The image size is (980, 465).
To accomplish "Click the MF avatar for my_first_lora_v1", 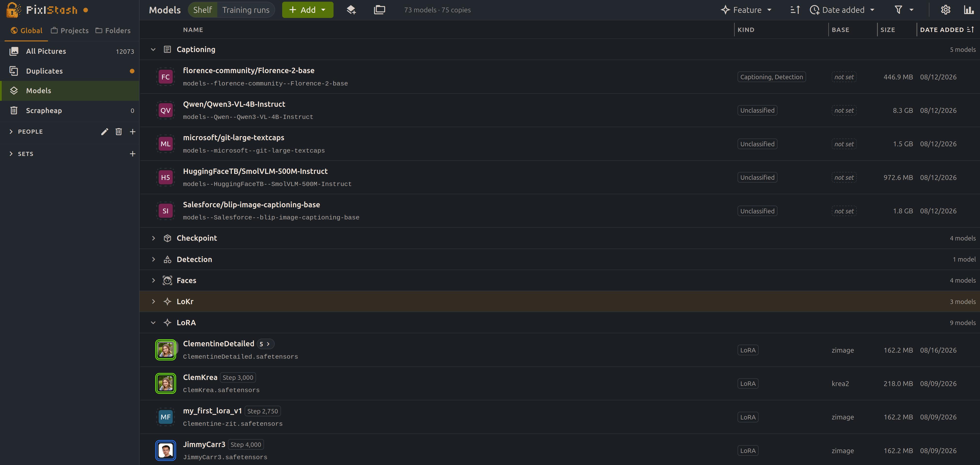I will tap(165, 417).
